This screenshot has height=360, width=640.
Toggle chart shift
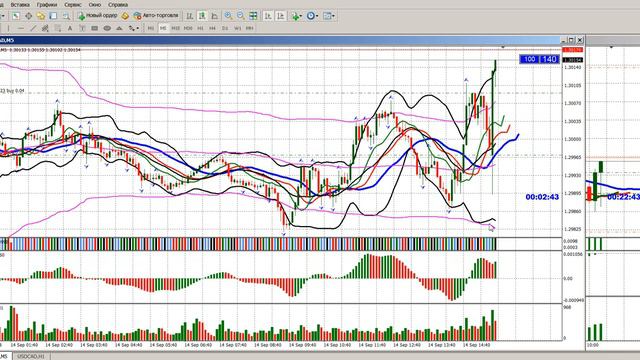click(x=280, y=16)
